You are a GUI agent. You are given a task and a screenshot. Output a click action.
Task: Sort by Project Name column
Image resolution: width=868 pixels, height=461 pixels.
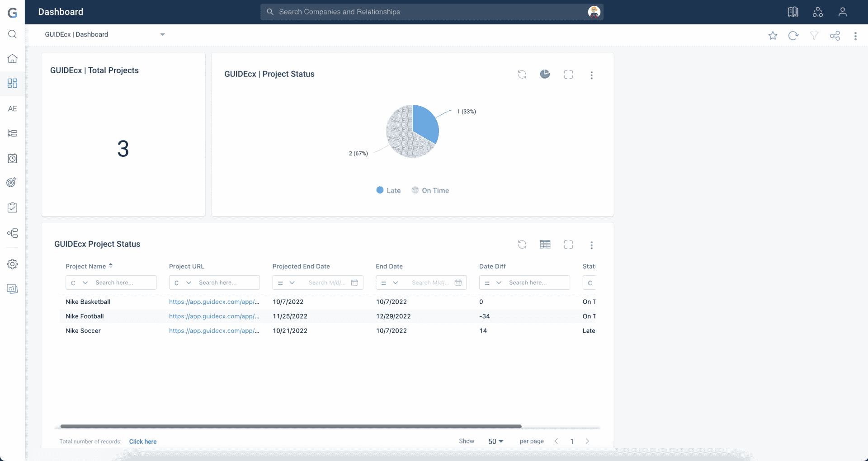point(89,266)
